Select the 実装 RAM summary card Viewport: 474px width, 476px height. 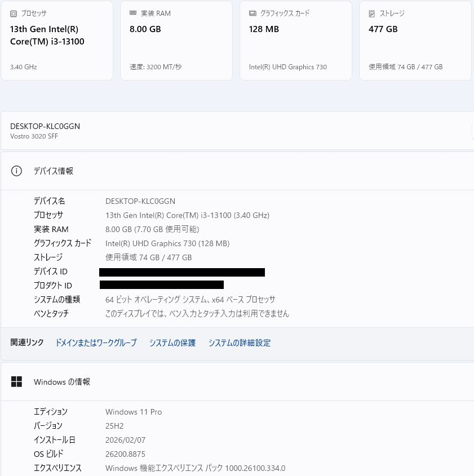coord(176,41)
